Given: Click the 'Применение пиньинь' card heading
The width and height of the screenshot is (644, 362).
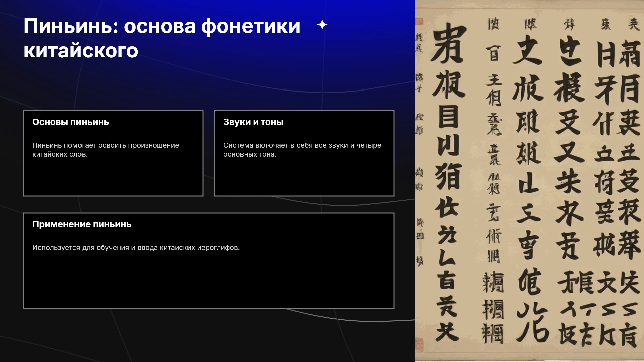Looking at the screenshot, I should point(82,224).
